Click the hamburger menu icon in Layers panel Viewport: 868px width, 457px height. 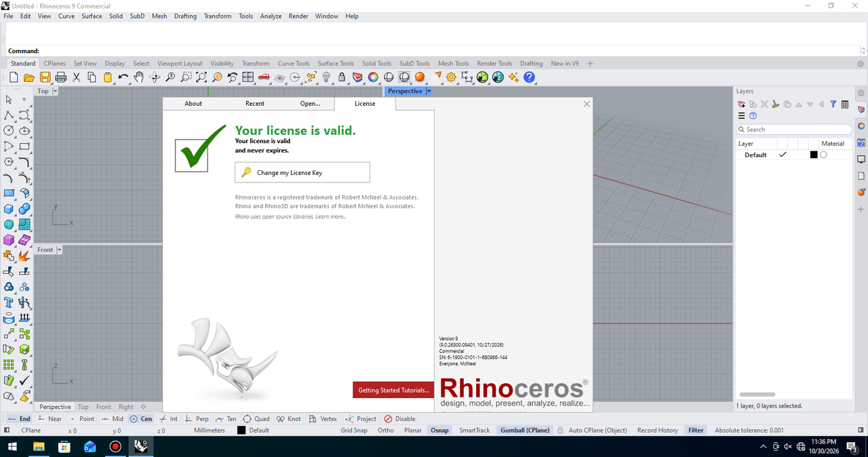tap(741, 116)
